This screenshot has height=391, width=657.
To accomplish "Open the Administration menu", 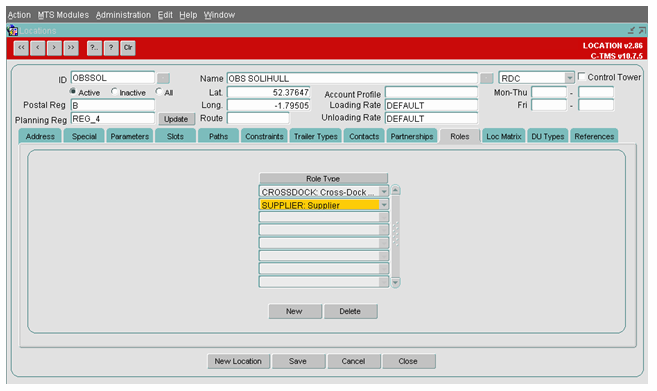I will pos(123,15).
